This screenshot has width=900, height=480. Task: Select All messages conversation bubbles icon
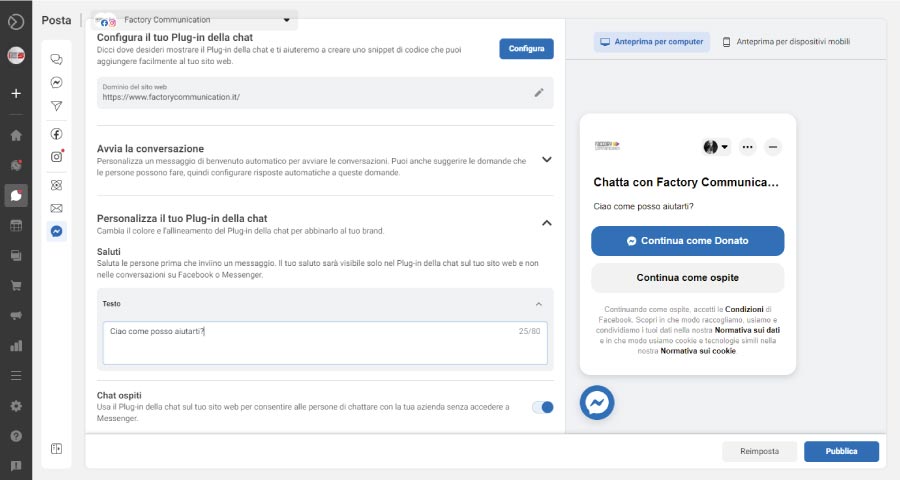pos(56,59)
